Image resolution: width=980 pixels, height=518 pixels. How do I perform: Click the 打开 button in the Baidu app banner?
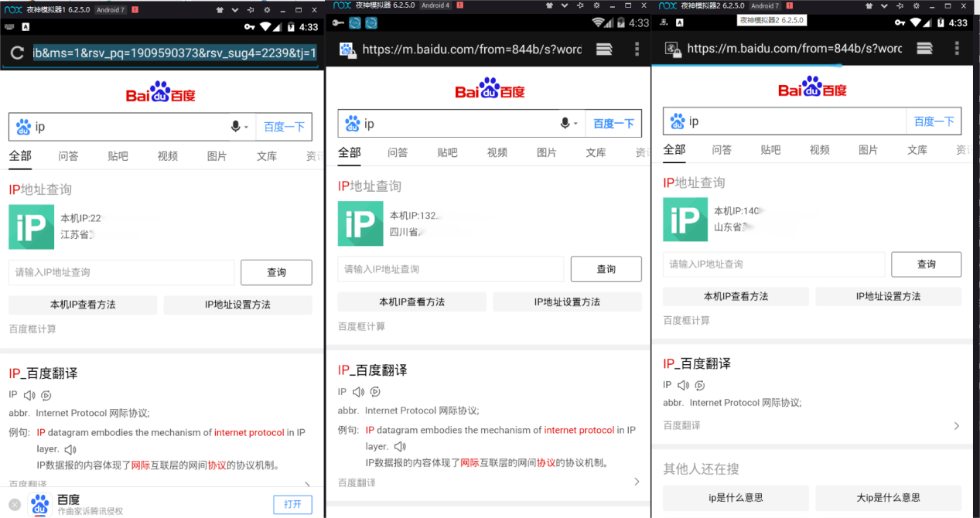292,504
